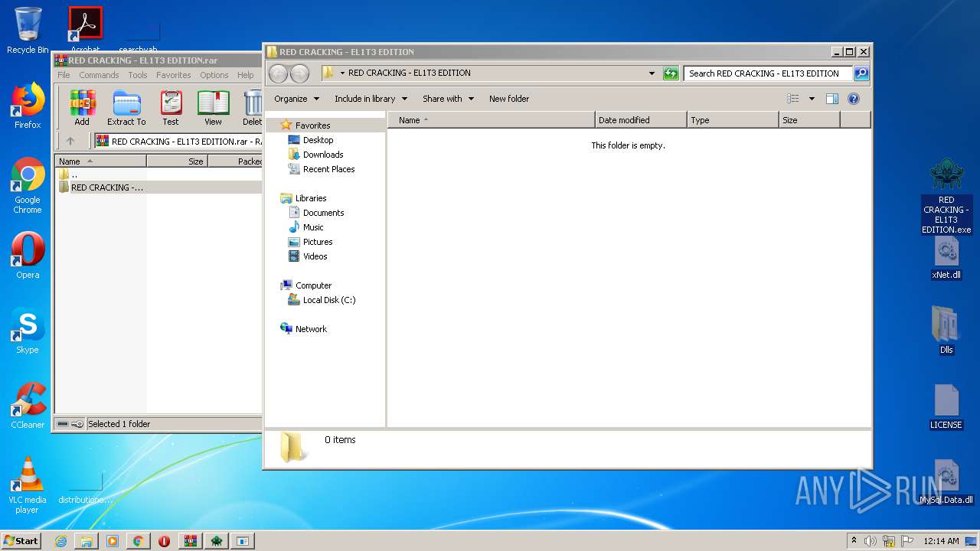Select the LICENSE file on desktop
This screenshot has width=980, height=551.
click(946, 407)
